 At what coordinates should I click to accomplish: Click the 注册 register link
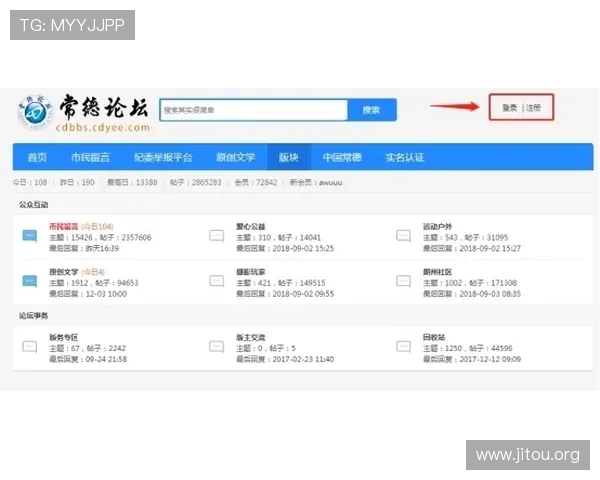[x=533, y=108]
